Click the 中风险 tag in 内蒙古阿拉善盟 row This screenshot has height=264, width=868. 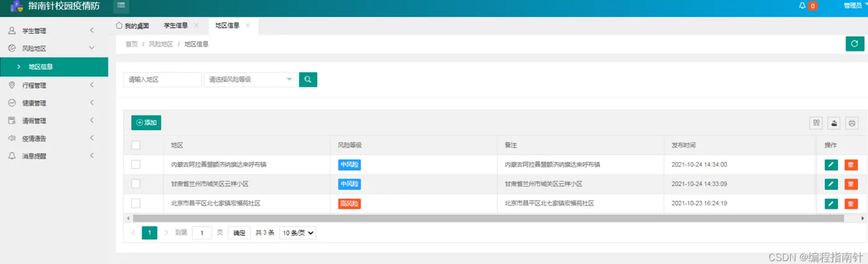point(349,165)
